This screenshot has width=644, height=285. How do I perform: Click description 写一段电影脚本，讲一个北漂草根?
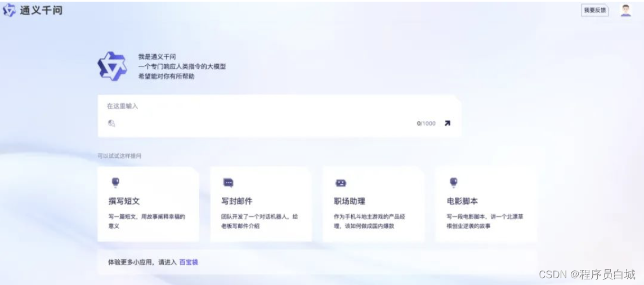point(485,221)
